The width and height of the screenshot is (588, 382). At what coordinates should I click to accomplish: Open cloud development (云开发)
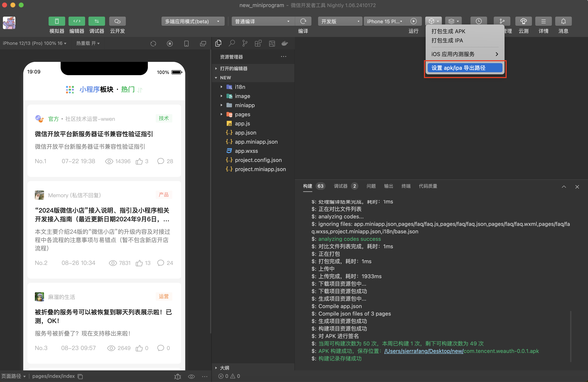tap(117, 21)
